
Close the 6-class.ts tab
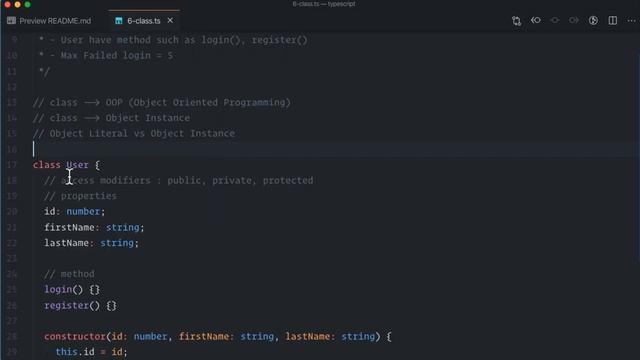170,20
